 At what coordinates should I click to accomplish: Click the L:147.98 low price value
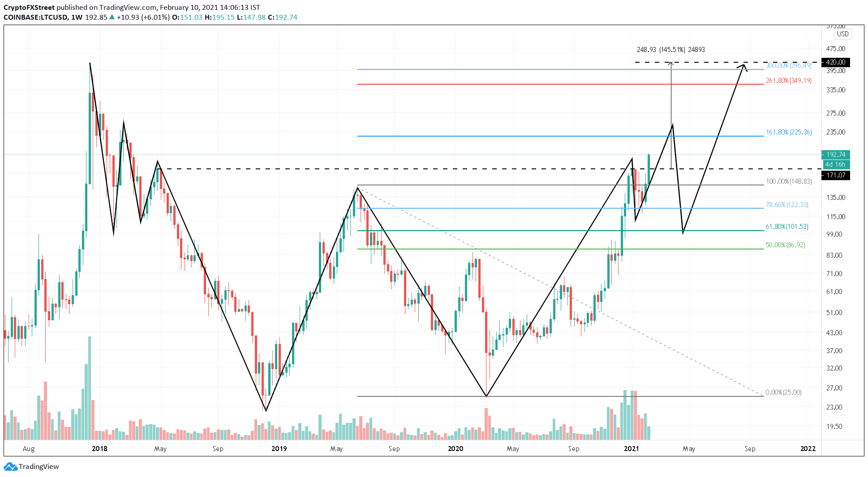click(251, 17)
